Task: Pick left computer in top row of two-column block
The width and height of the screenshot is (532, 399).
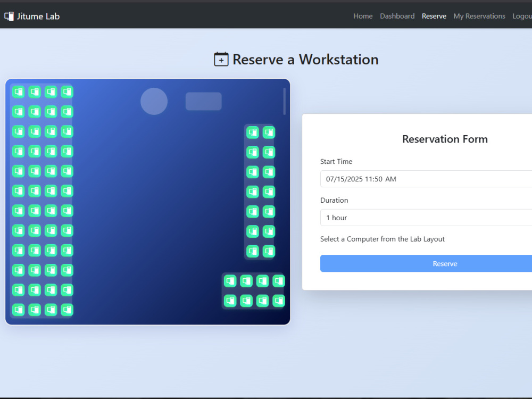Action: coord(252,132)
